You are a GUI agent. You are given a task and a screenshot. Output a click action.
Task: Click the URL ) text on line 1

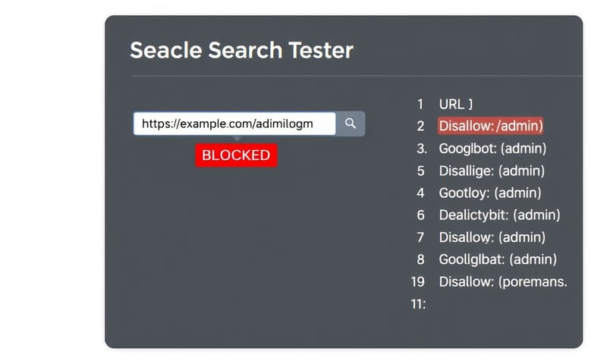coord(456,105)
